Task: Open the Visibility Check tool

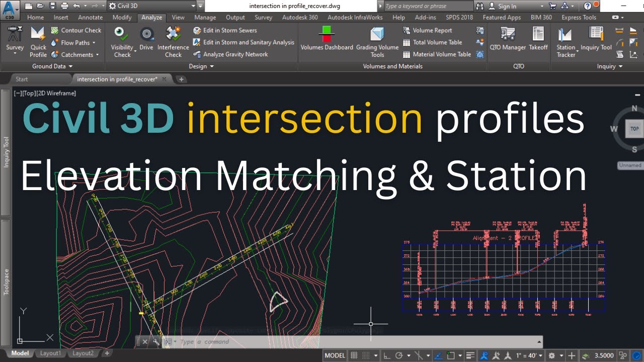Action: pyautogui.click(x=122, y=42)
